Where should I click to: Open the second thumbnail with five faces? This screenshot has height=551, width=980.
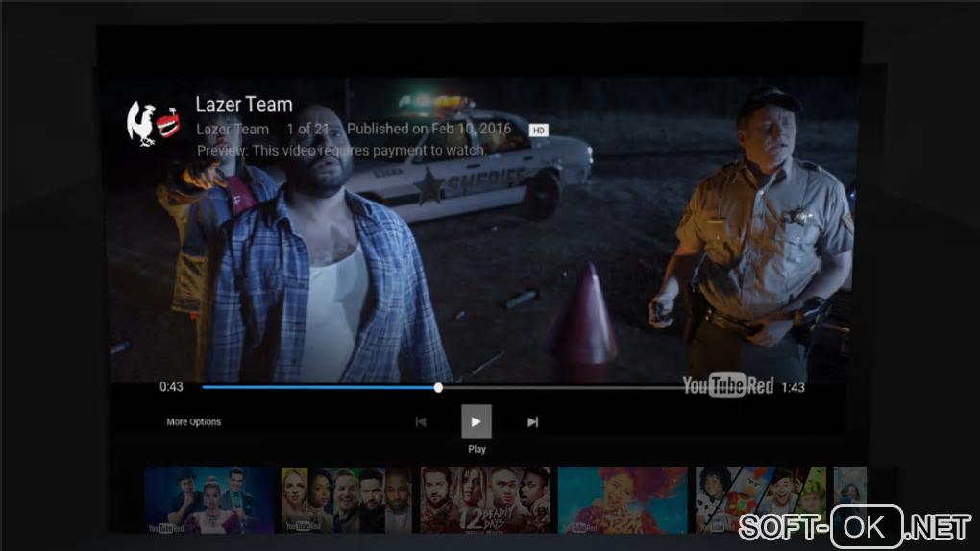click(347, 500)
